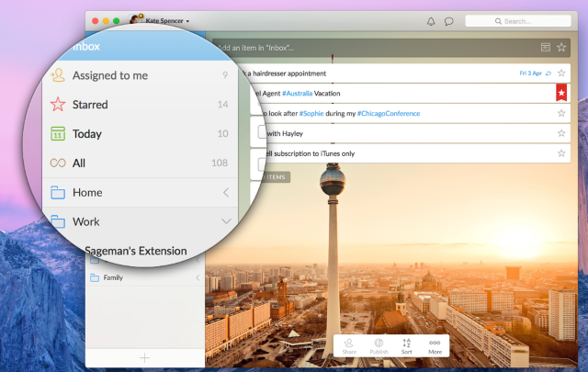Screen dimensions: 588x372
Task: Star the look after #Sophie task
Action: click(x=561, y=113)
